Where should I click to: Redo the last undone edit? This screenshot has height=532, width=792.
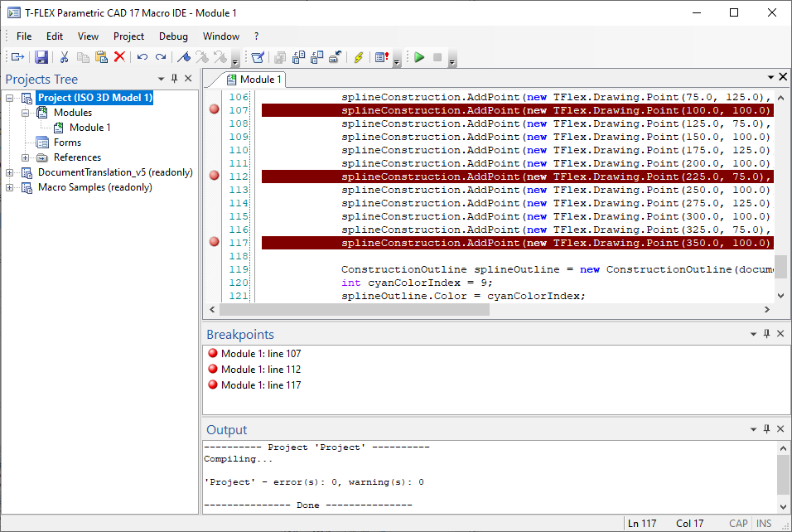click(x=161, y=57)
